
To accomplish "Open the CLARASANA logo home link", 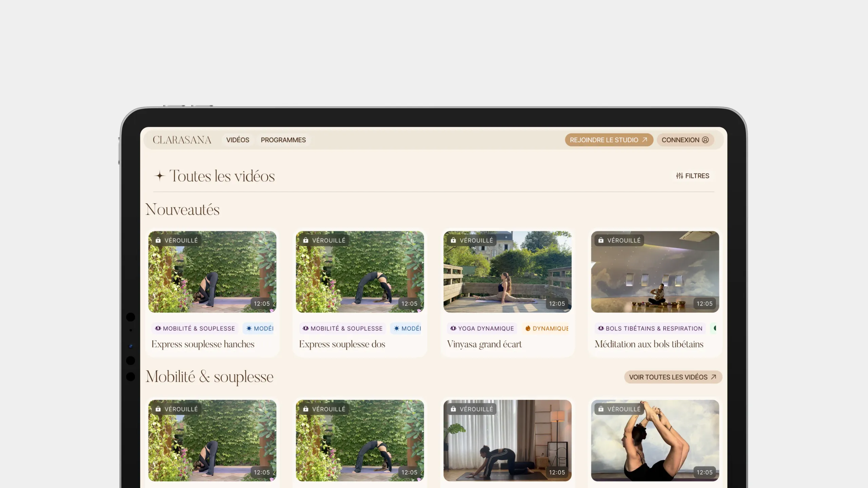I will (182, 140).
